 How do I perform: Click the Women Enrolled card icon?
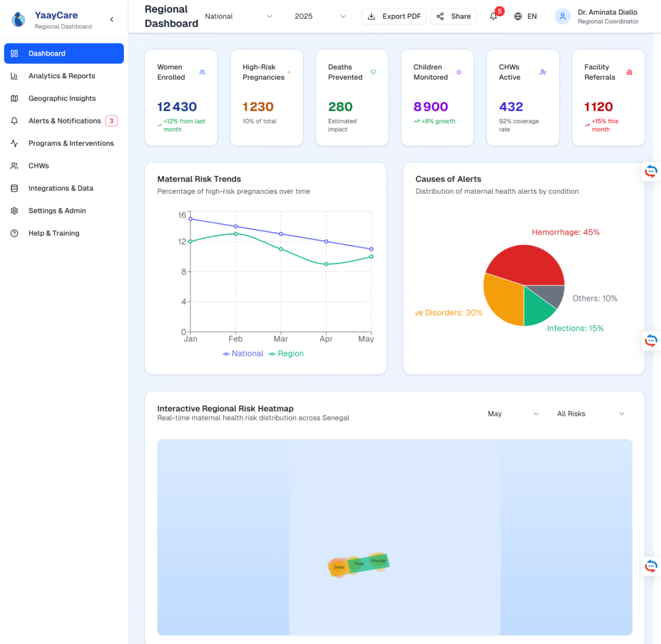[203, 72]
